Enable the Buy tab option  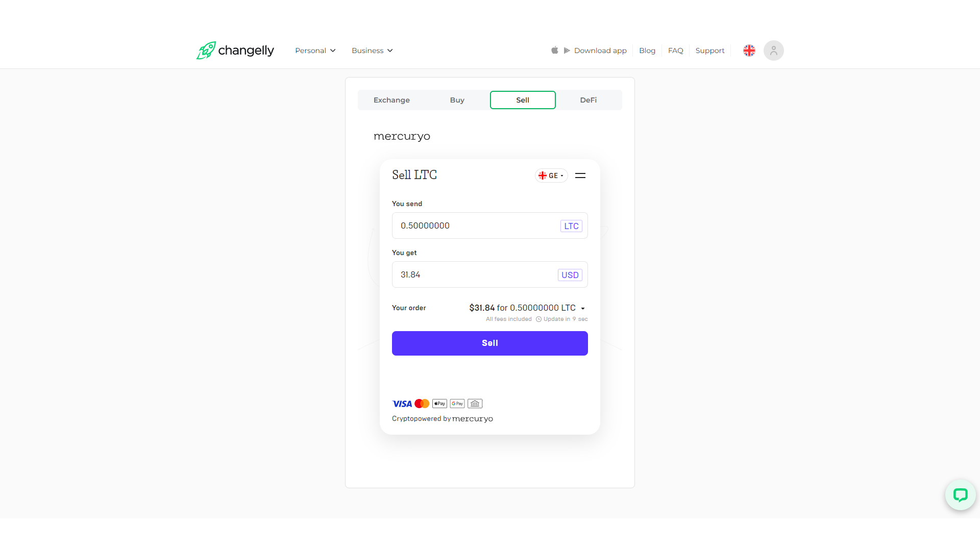457,99
